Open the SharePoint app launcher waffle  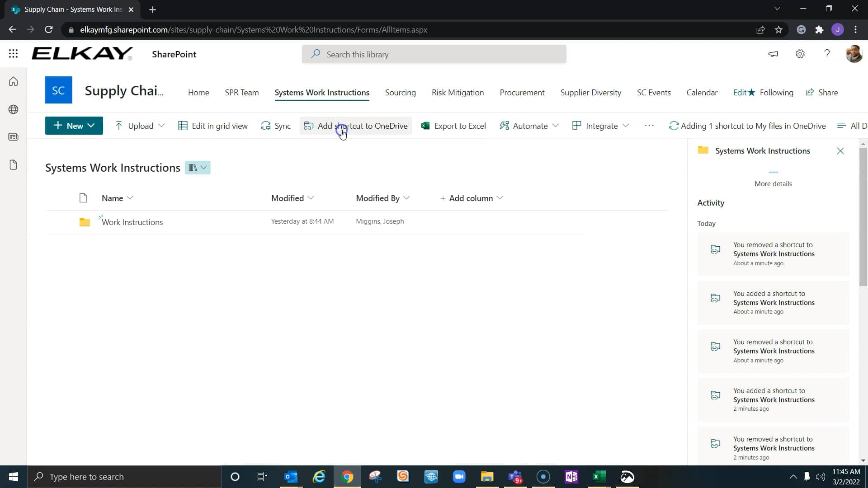[13, 54]
